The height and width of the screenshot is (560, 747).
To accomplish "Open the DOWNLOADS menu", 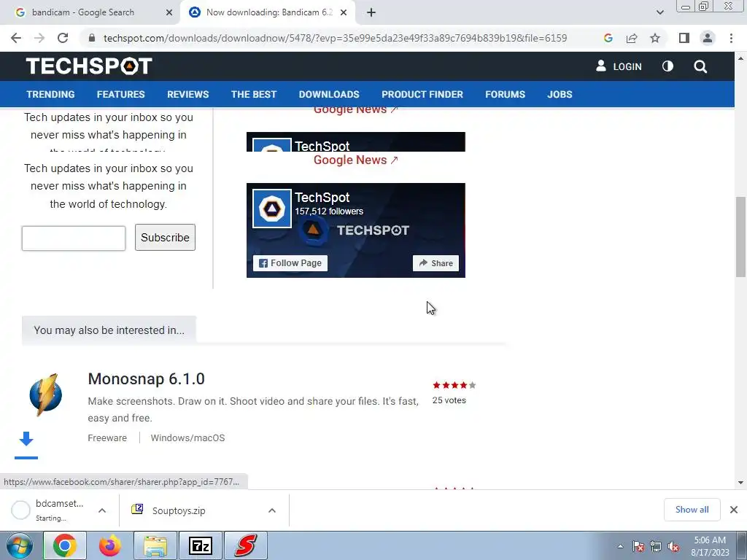I will [329, 94].
